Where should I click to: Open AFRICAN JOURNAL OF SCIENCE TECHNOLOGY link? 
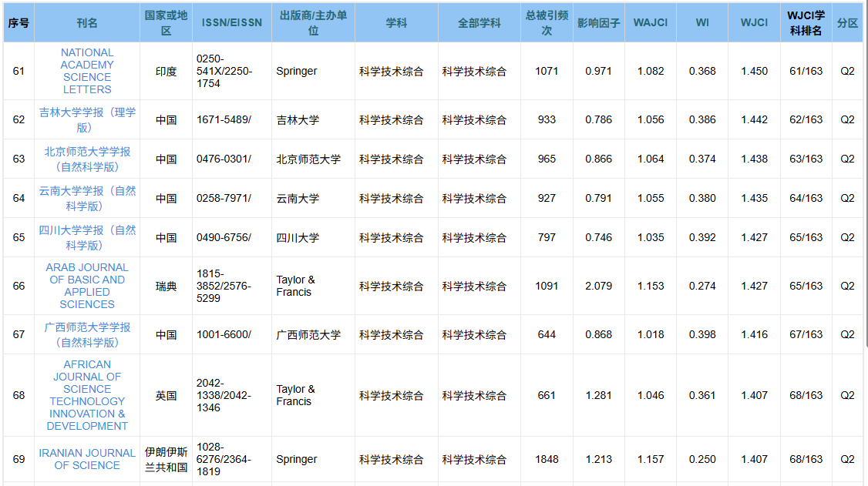(x=87, y=395)
